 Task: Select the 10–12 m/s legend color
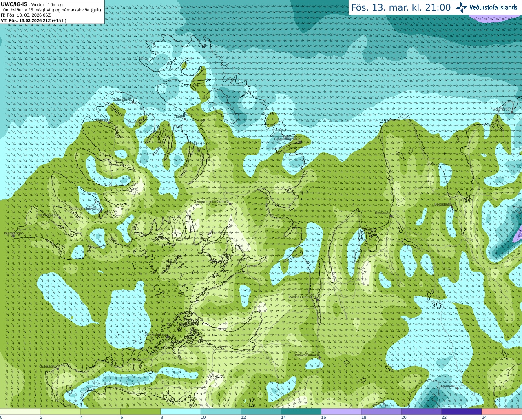221,411
